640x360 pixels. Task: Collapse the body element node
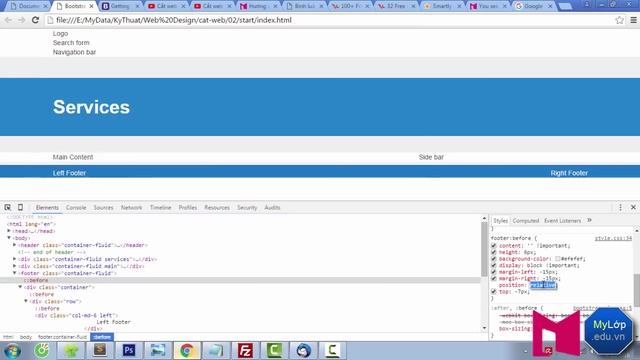tap(9, 238)
